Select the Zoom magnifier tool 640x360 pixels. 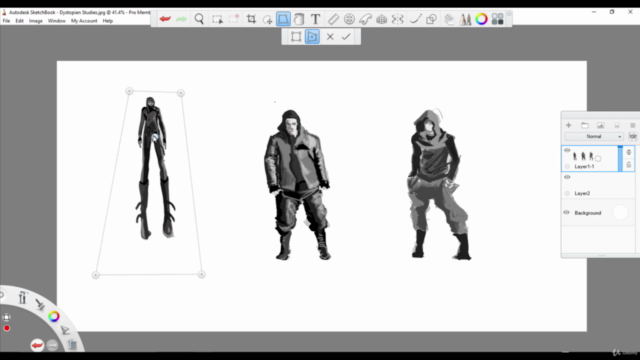(x=199, y=19)
